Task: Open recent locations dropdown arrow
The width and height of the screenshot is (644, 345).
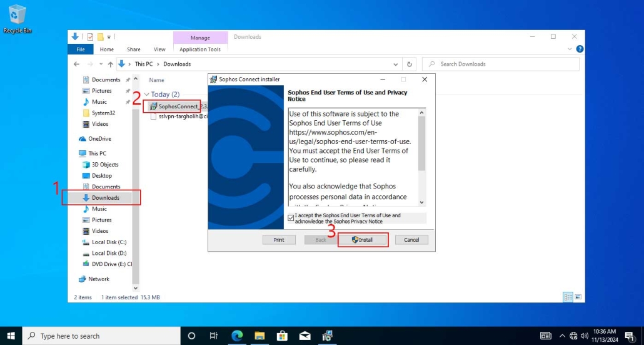Action: tap(101, 64)
